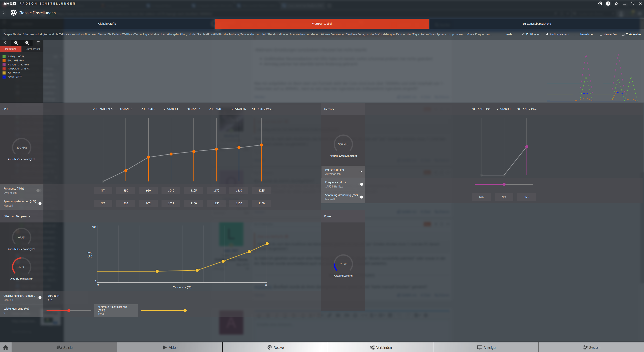Click the star favorites icon
644x352 pixels.
pyautogui.click(x=616, y=4)
